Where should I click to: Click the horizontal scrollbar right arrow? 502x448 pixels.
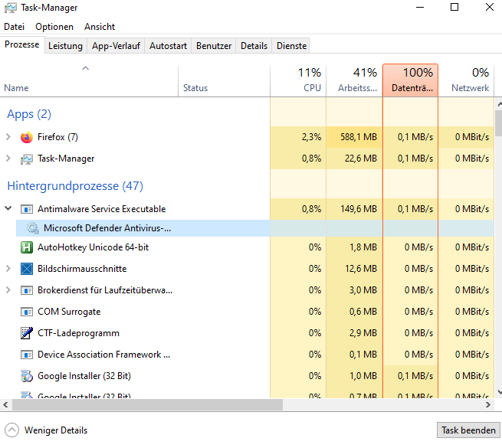click(488, 405)
